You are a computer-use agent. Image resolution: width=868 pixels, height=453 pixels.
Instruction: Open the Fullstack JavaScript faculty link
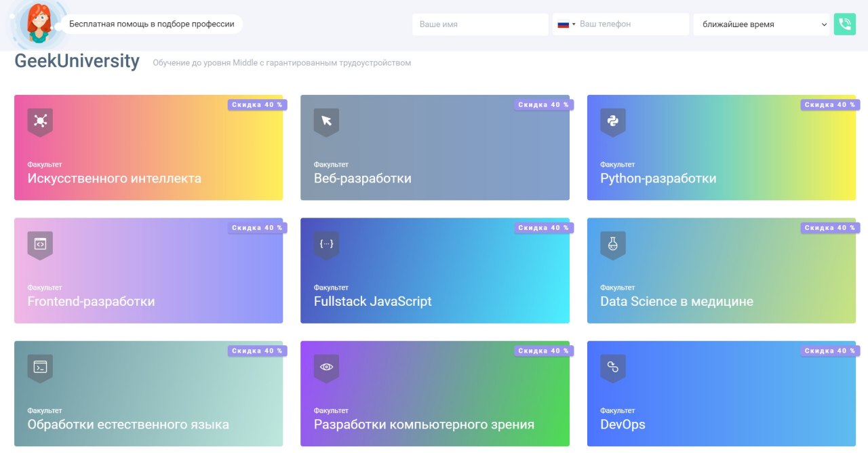click(435, 271)
